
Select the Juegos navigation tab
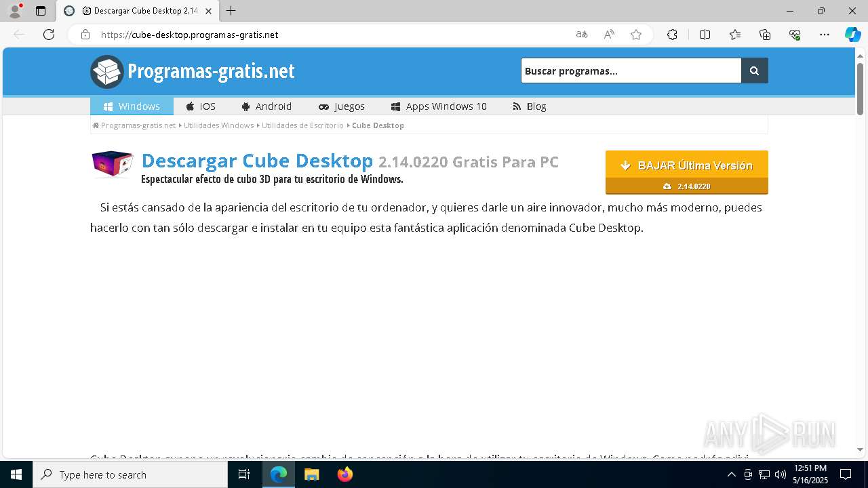(x=342, y=106)
